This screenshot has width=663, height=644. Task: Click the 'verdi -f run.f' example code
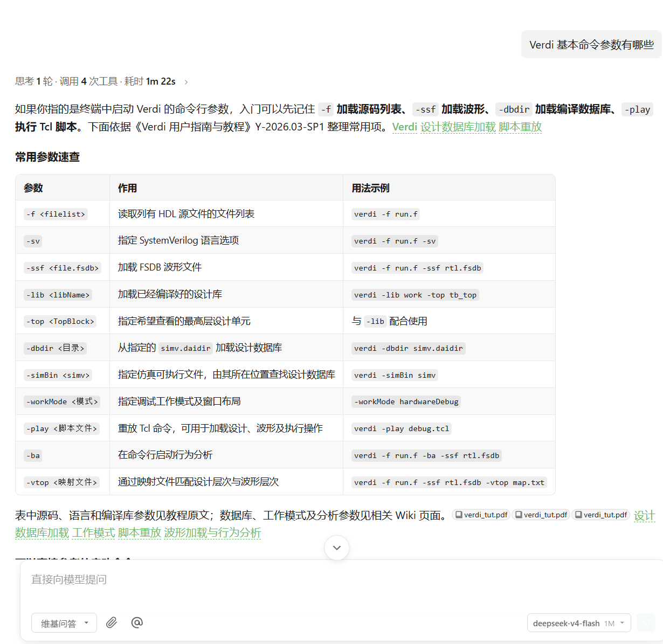click(386, 214)
